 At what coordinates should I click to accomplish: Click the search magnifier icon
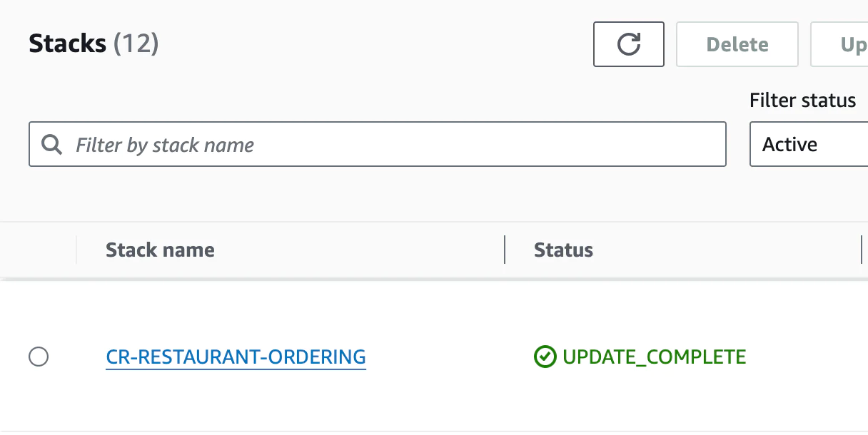click(51, 145)
